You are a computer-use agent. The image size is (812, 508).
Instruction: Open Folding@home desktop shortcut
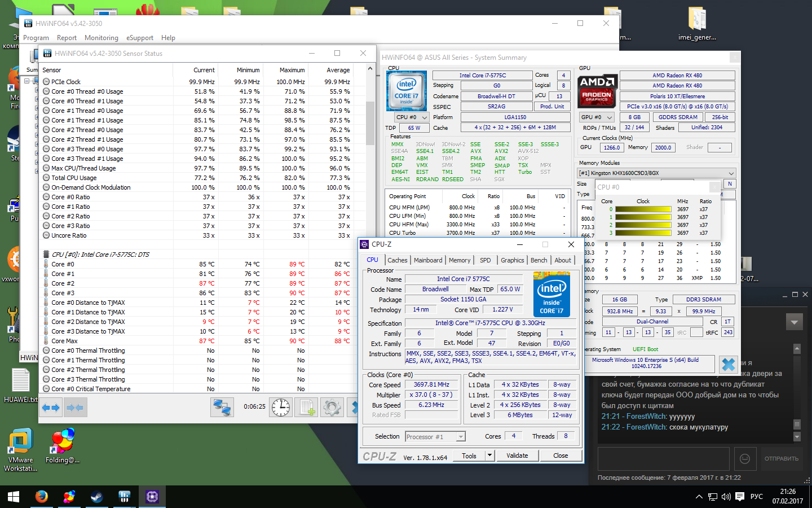point(63,446)
